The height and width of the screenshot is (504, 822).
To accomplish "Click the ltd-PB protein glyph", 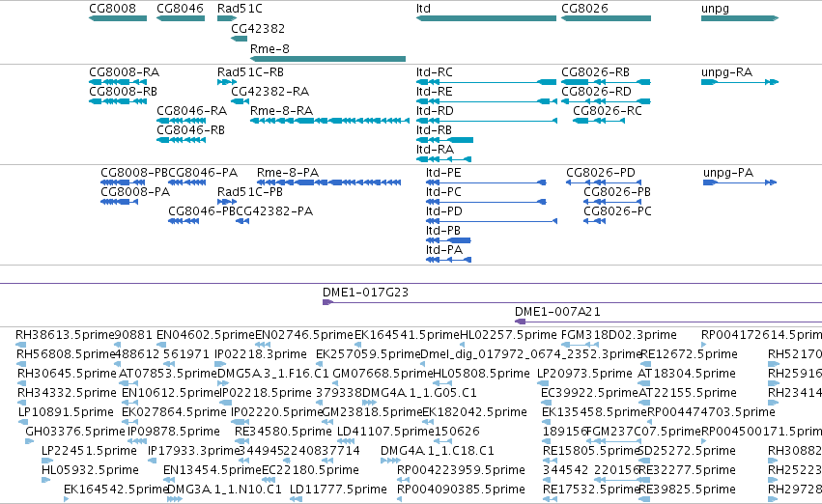I will [448, 241].
